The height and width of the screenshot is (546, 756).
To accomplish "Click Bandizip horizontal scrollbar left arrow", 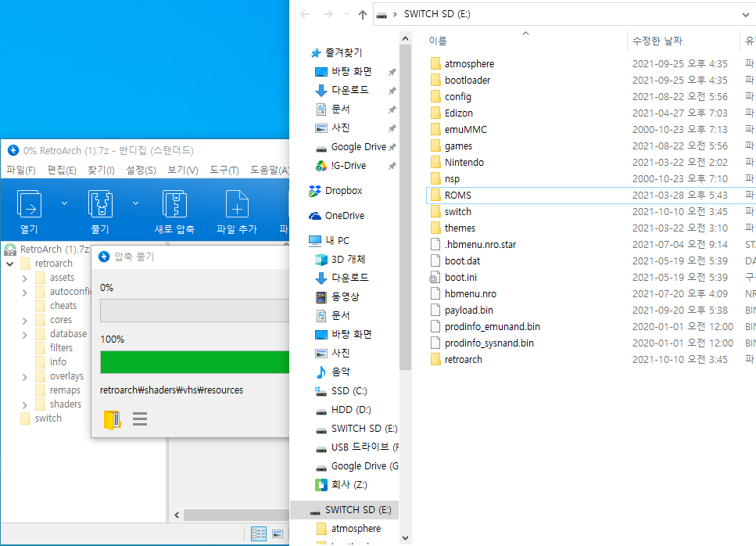I will (x=177, y=515).
